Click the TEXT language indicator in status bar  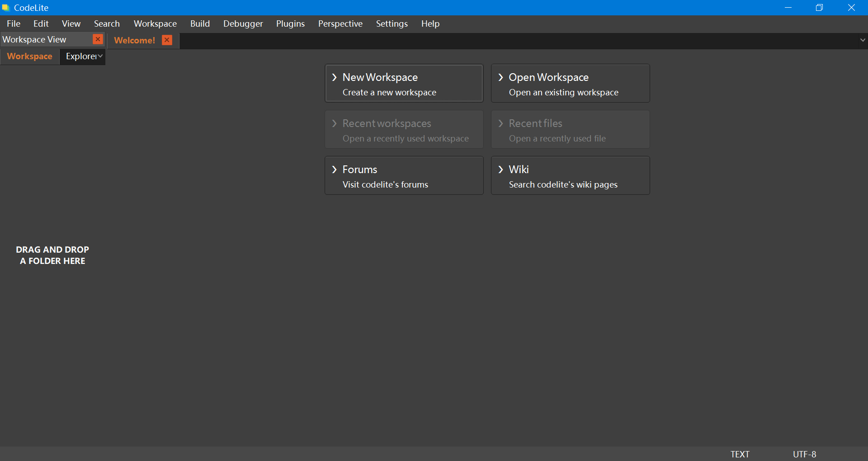(740, 454)
